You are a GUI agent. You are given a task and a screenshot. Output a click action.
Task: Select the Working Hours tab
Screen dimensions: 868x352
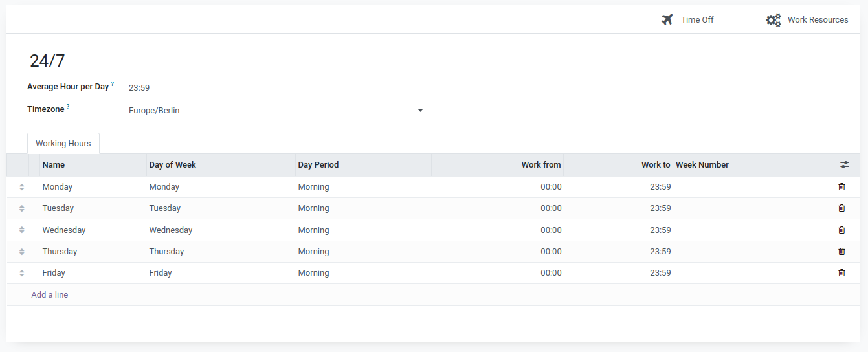pos(63,144)
